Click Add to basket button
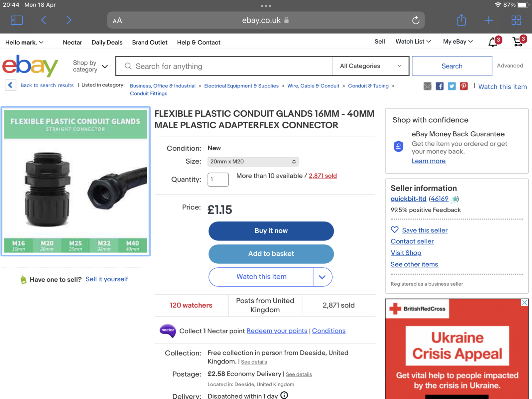The width and height of the screenshot is (532, 399). coord(271,254)
